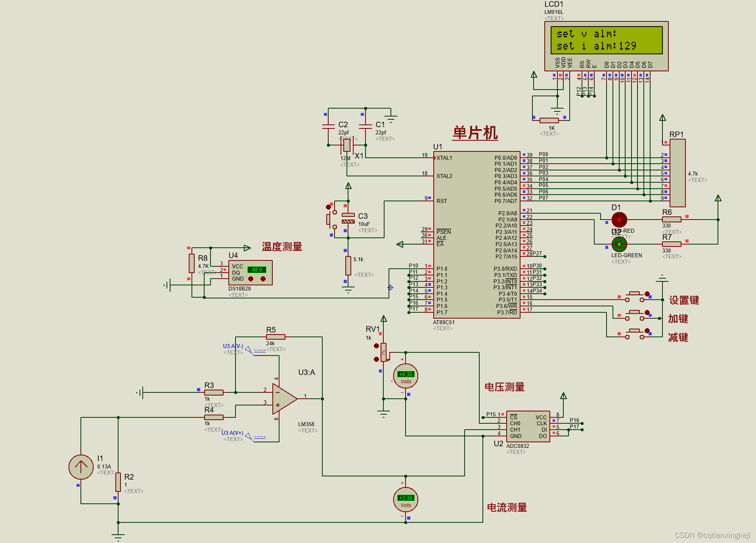Select feedback resistor R5 24k

coord(276,337)
